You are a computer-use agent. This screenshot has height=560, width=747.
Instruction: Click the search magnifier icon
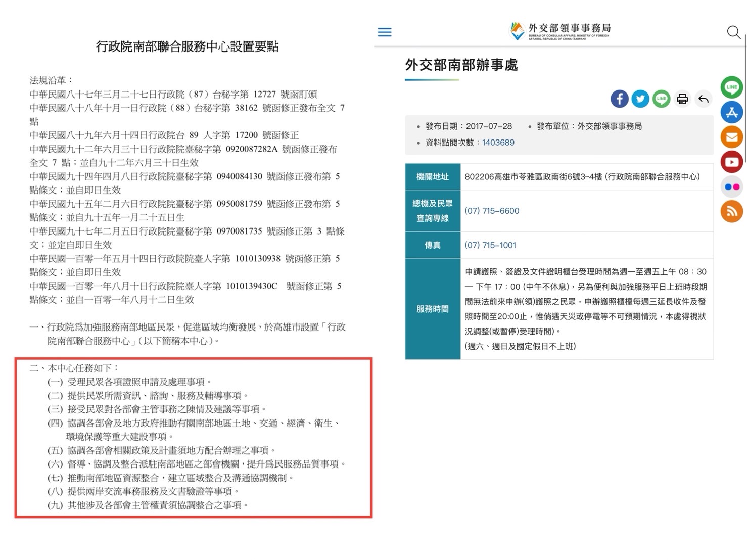pos(733,32)
